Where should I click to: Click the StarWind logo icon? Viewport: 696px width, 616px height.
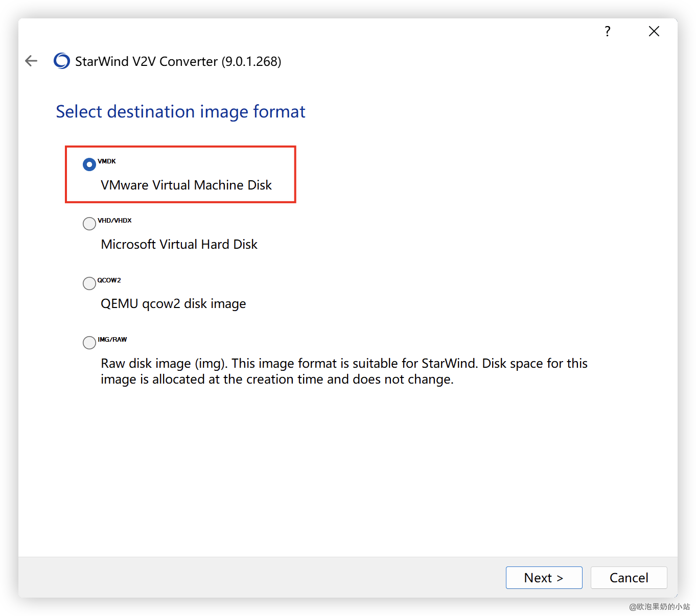pyautogui.click(x=62, y=61)
